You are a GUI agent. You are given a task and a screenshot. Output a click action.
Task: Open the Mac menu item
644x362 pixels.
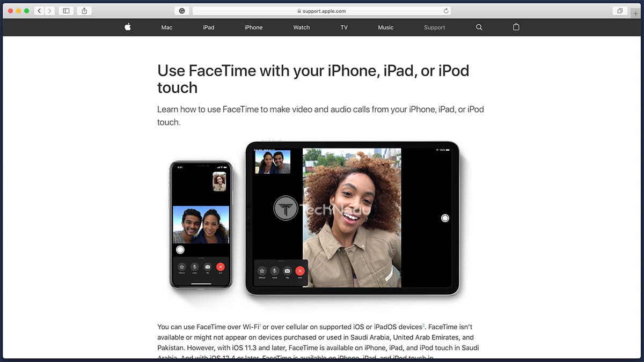[x=167, y=27]
